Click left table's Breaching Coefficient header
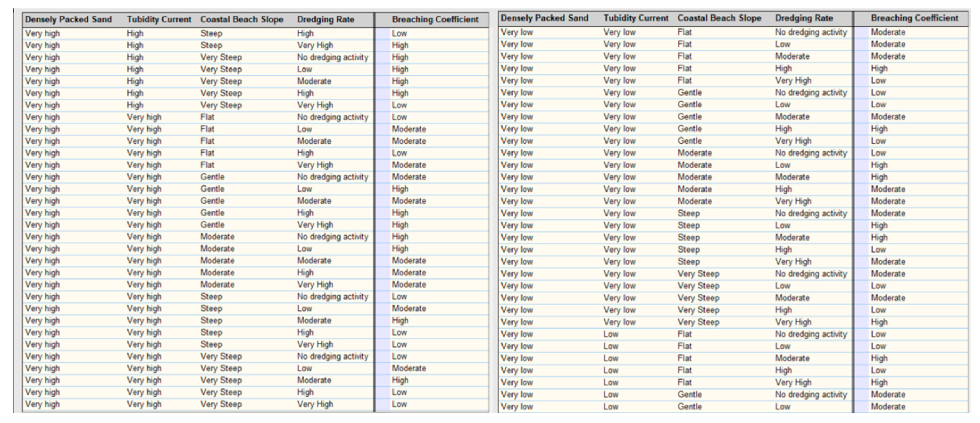 tap(435, 19)
